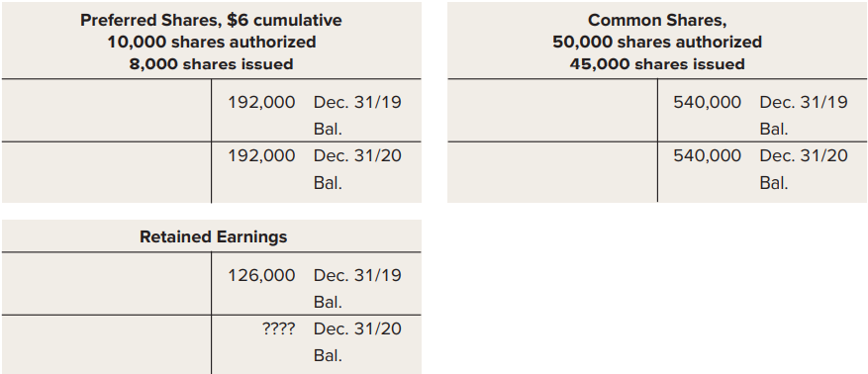Click "10,000 shares authorized" line
The image size is (868, 374).
point(212,42)
